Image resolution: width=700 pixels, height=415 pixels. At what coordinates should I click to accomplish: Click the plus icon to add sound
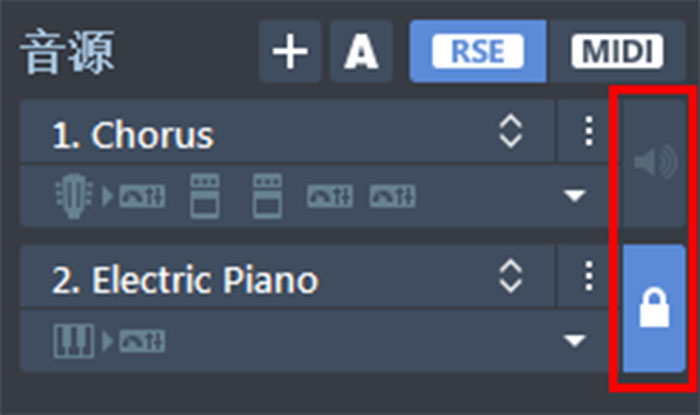tap(290, 51)
